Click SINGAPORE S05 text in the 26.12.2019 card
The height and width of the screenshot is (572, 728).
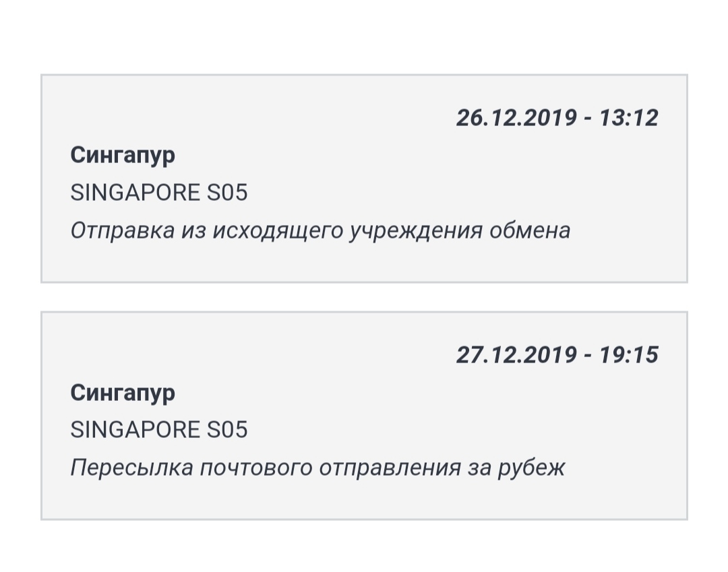[x=159, y=193]
